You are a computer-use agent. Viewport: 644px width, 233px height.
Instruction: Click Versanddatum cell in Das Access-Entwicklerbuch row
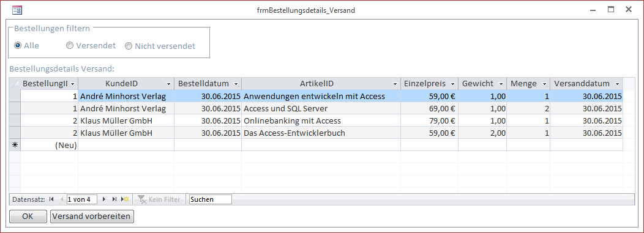(586, 133)
